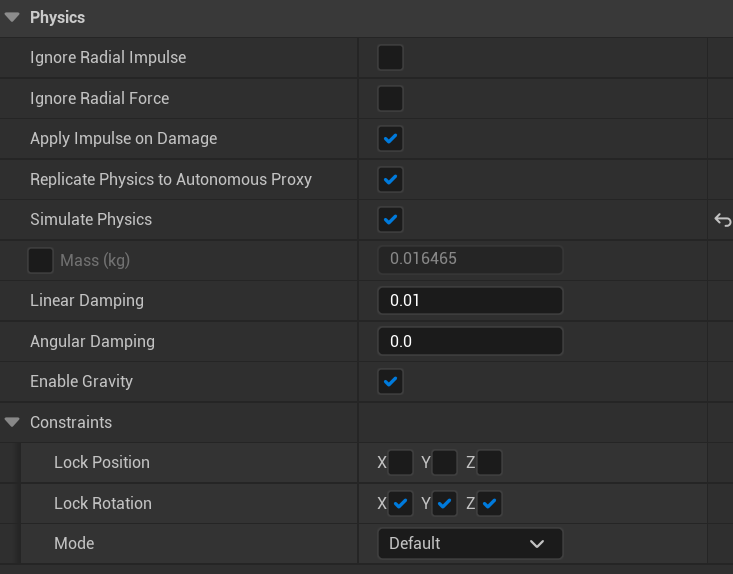This screenshot has height=574, width=733.
Task: Enable Ignore Radial Impulse checkbox
Action: click(390, 58)
